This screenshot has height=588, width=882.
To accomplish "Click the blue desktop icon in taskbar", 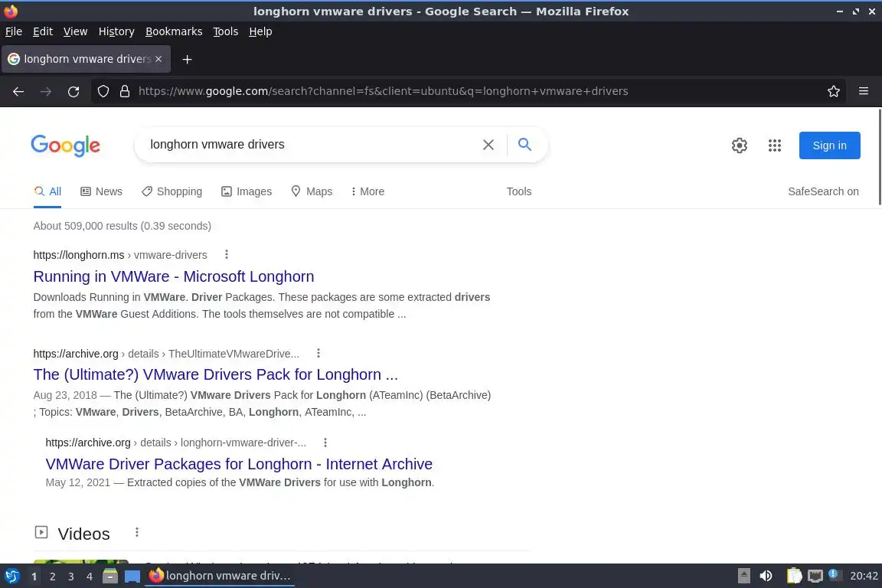I will (x=132, y=577).
